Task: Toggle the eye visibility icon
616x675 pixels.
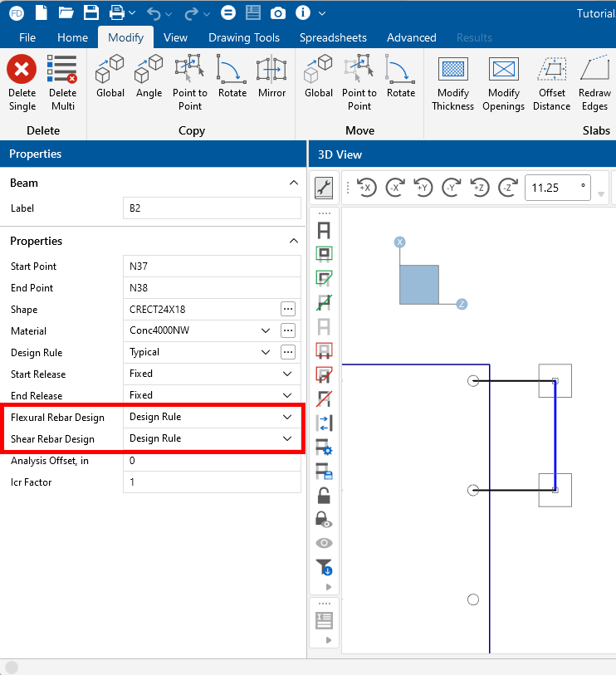Action: 324,543
